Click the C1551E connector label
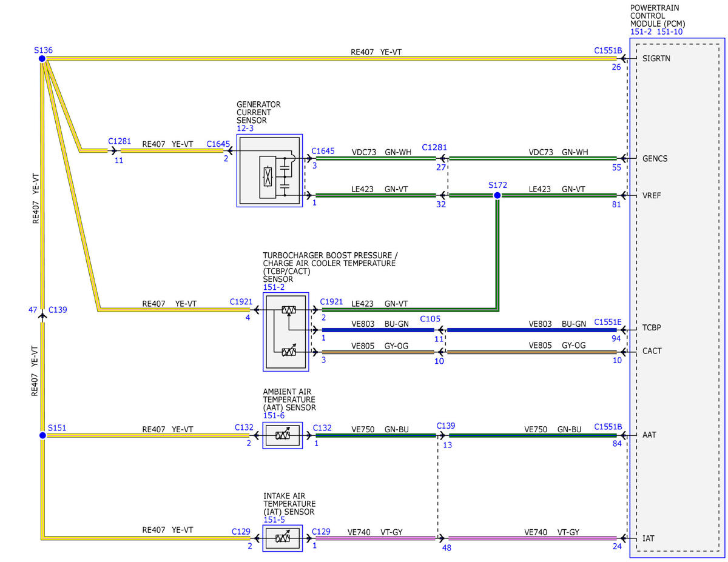 point(608,322)
